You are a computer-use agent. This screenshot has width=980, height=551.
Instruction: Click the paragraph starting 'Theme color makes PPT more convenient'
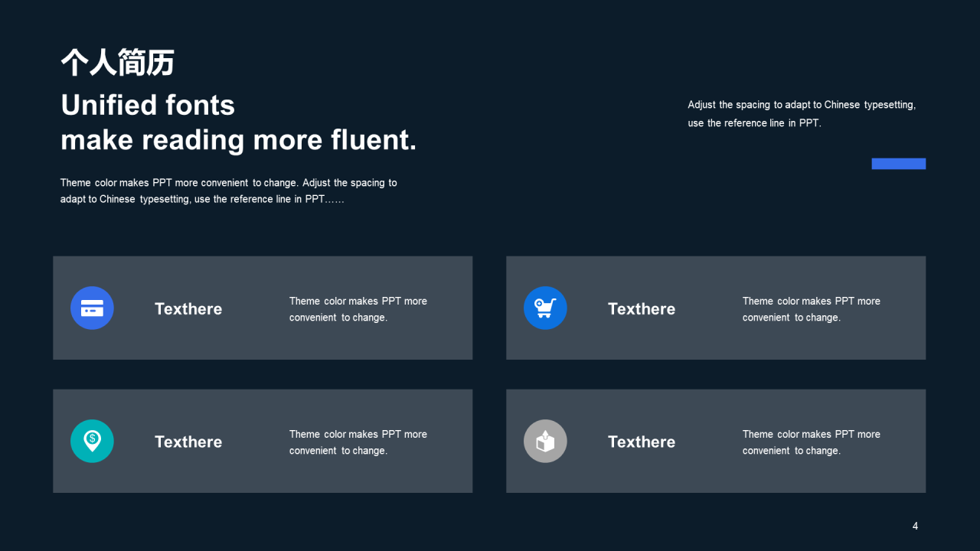coord(229,191)
